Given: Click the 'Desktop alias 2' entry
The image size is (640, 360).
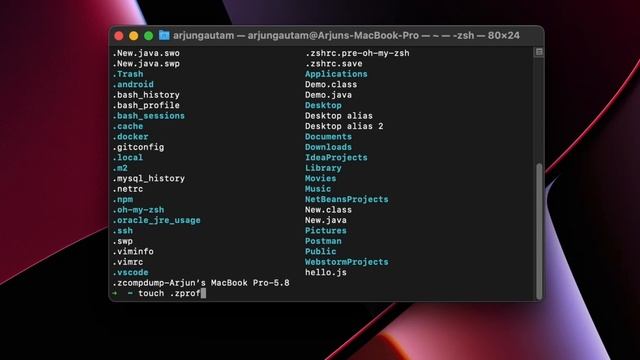Looking at the screenshot, I should coord(344,126).
